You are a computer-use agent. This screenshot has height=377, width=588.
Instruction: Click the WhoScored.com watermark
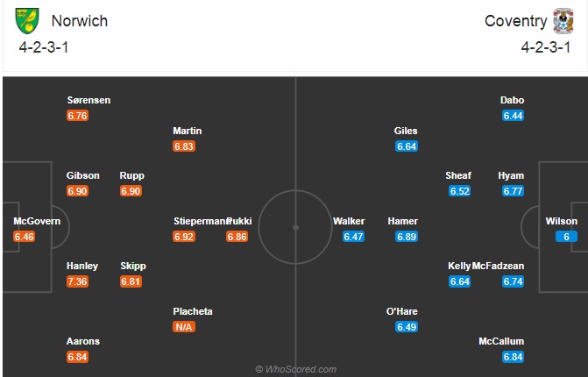296,369
